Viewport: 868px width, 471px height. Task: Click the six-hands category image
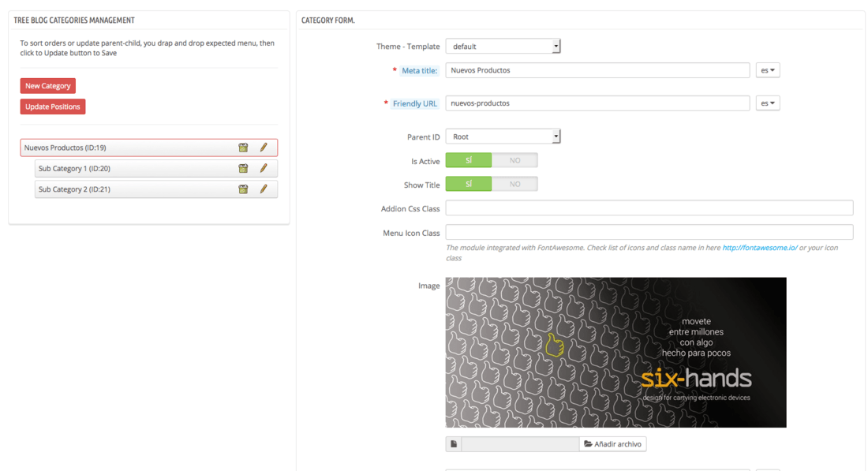click(615, 352)
